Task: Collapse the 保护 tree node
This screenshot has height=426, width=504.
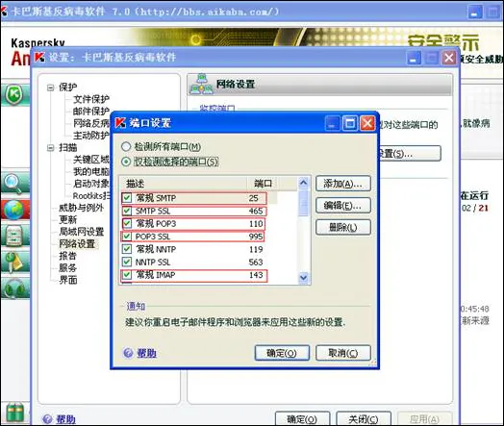Action: 50,88
